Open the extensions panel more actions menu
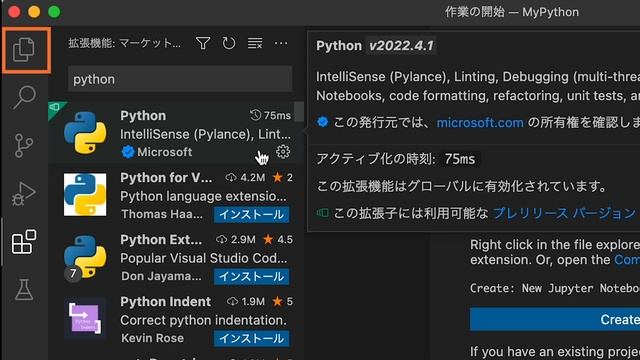640x360 pixels. [x=281, y=43]
